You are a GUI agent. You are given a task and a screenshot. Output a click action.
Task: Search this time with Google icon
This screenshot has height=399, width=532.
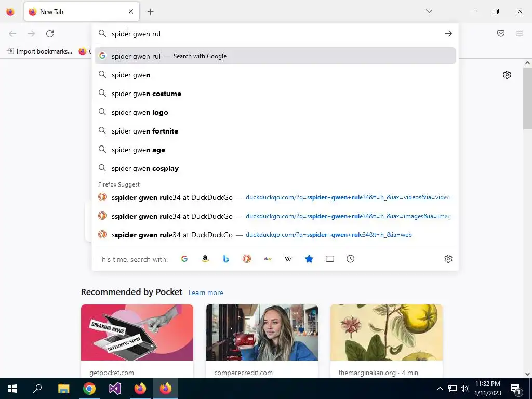pyautogui.click(x=184, y=259)
